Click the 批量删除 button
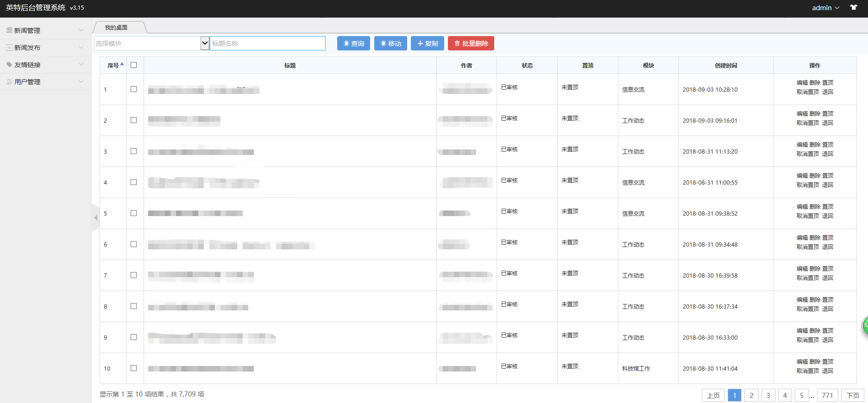The height and width of the screenshot is (403, 868). point(471,43)
